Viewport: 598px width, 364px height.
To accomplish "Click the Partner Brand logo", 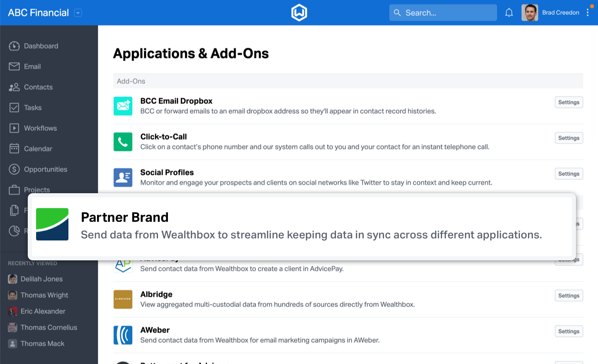I will 52,224.
